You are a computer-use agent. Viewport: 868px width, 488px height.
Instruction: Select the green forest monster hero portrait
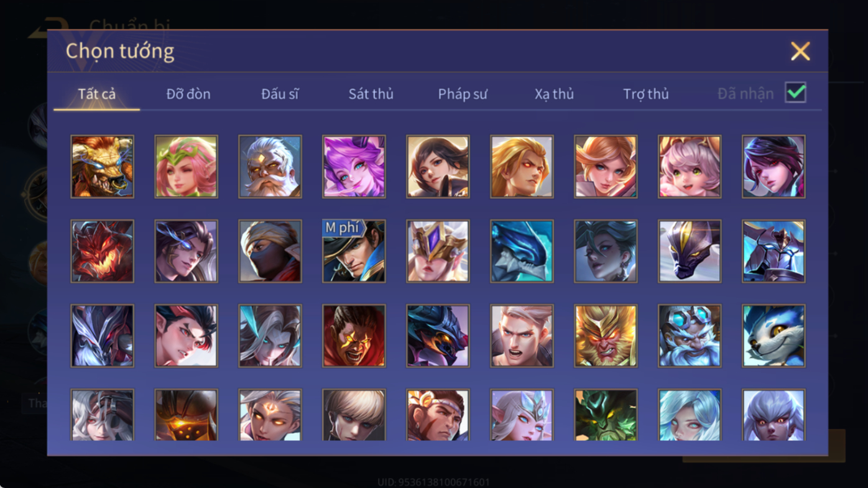(x=606, y=415)
